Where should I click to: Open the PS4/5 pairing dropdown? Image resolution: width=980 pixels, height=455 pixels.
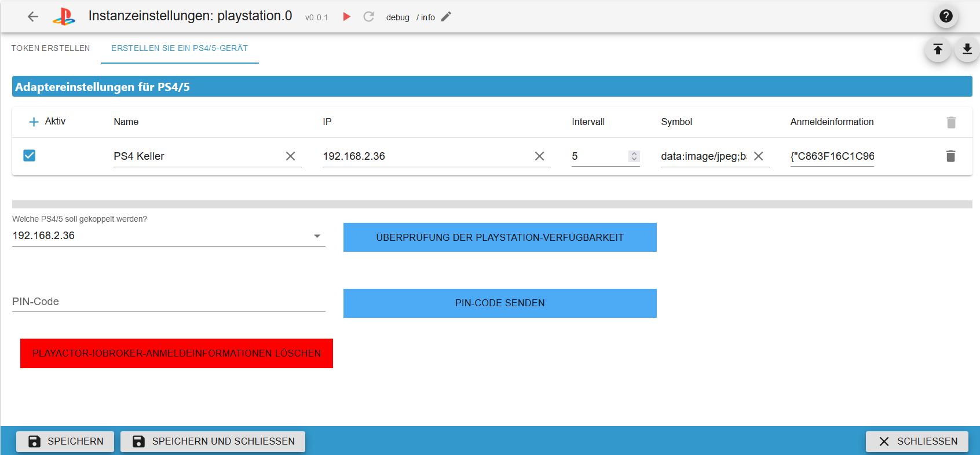169,236
